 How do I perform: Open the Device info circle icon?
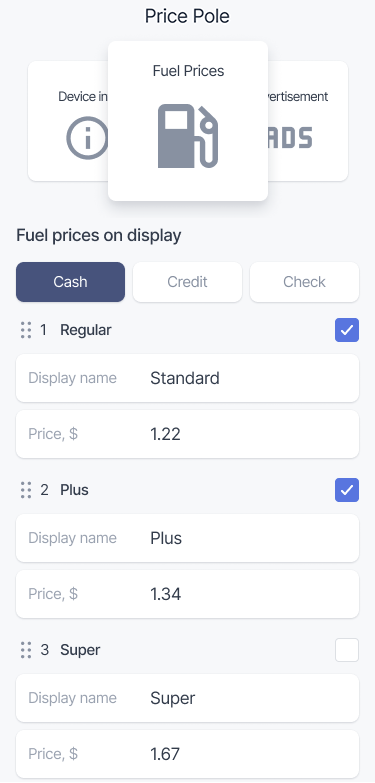coord(87,138)
